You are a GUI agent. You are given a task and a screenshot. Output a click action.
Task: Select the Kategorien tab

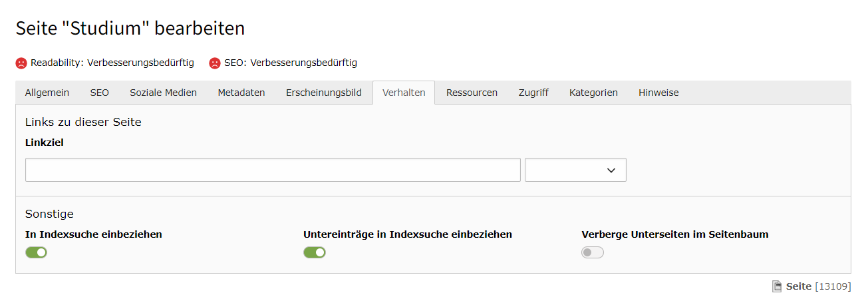pyautogui.click(x=593, y=93)
